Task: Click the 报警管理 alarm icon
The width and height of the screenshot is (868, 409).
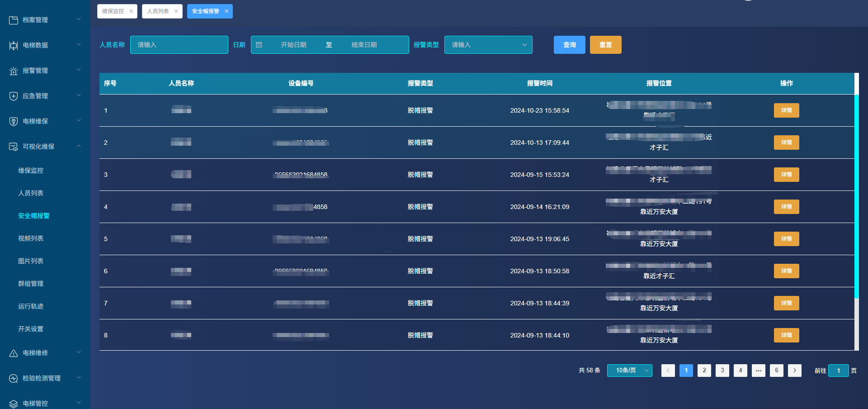Action: [14, 71]
